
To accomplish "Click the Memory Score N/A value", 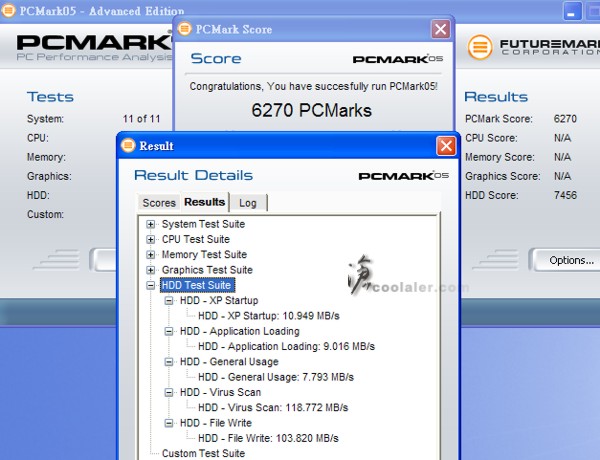I will pyautogui.click(x=562, y=157).
